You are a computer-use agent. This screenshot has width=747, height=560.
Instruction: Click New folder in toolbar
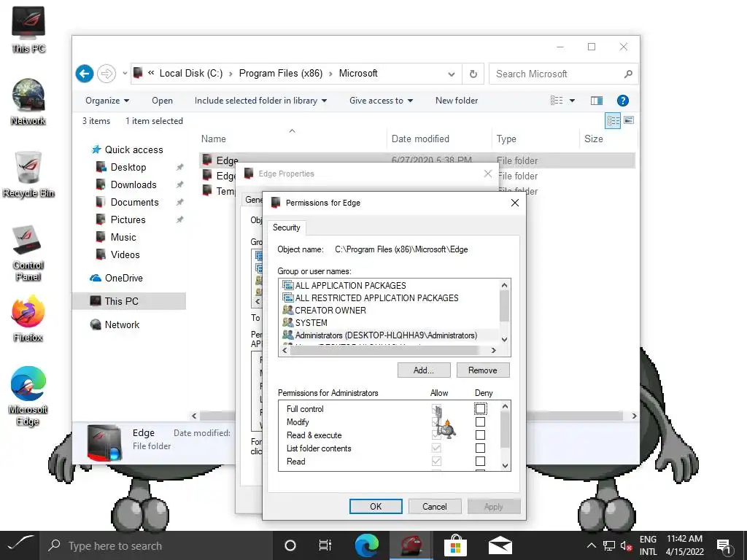pyautogui.click(x=457, y=101)
